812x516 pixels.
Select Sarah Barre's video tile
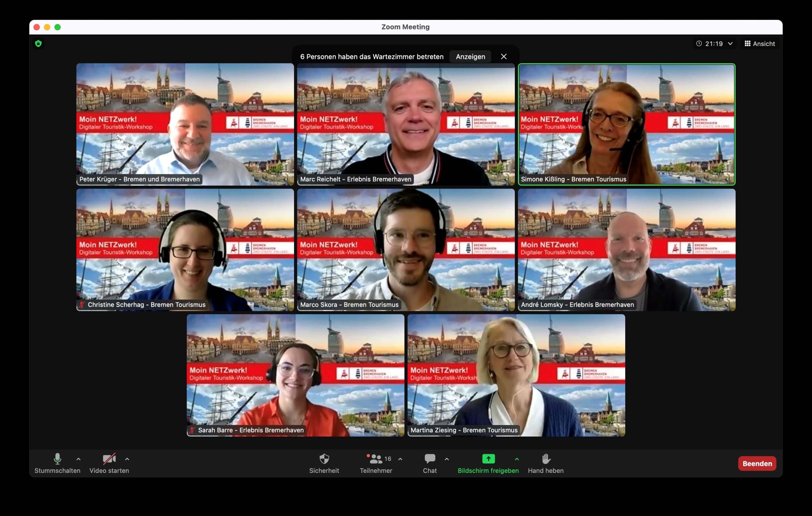[295, 375]
